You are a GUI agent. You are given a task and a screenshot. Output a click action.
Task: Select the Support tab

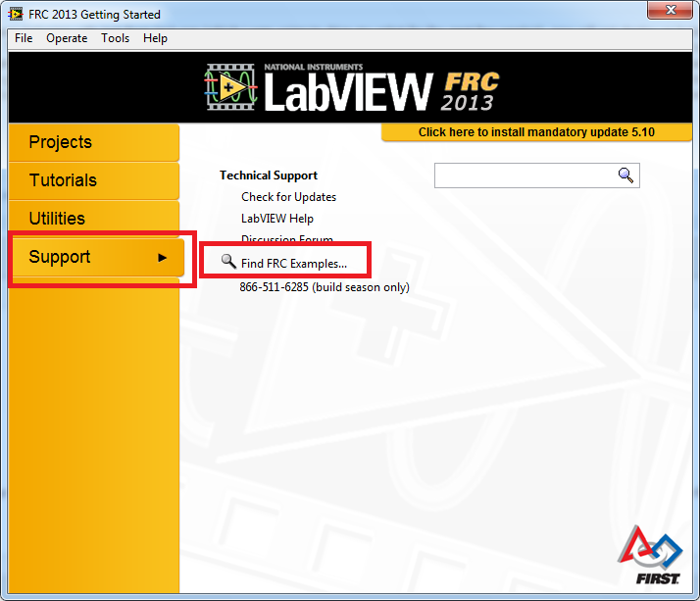(x=98, y=257)
